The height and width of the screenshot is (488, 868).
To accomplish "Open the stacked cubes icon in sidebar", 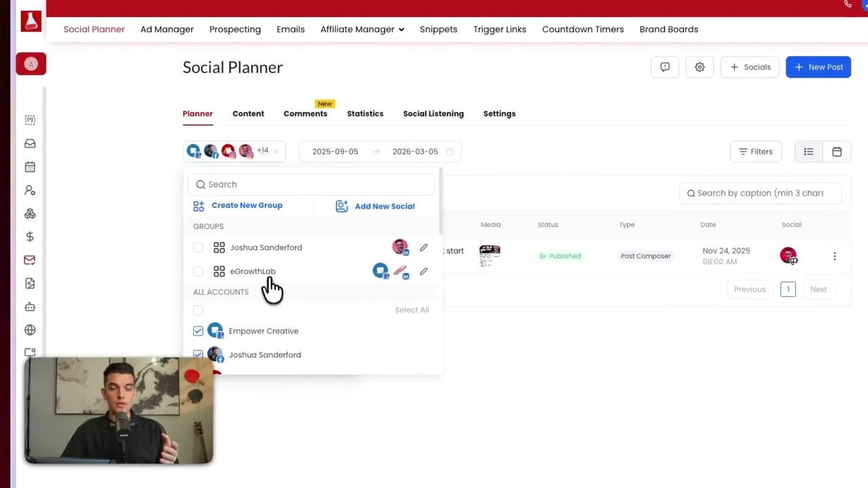I will pyautogui.click(x=30, y=213).
